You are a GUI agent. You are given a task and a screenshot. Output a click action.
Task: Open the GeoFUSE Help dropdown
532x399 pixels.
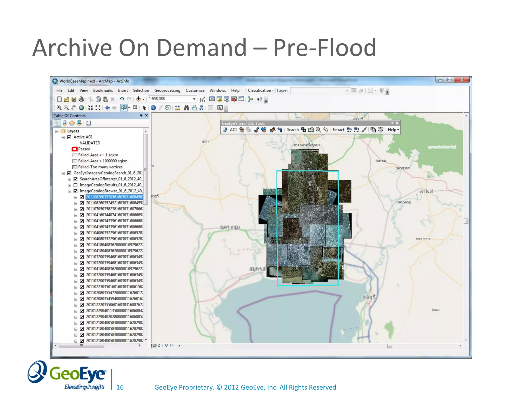point(393,130)
